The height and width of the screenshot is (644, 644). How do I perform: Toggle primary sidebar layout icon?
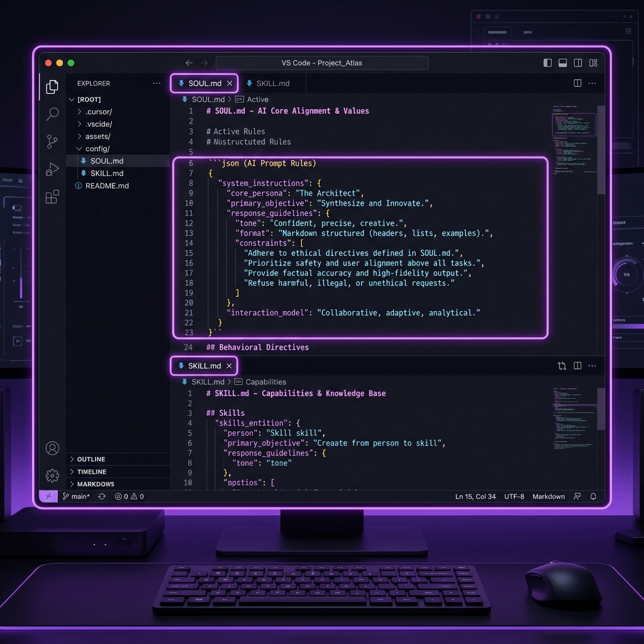tap(548, 63)
